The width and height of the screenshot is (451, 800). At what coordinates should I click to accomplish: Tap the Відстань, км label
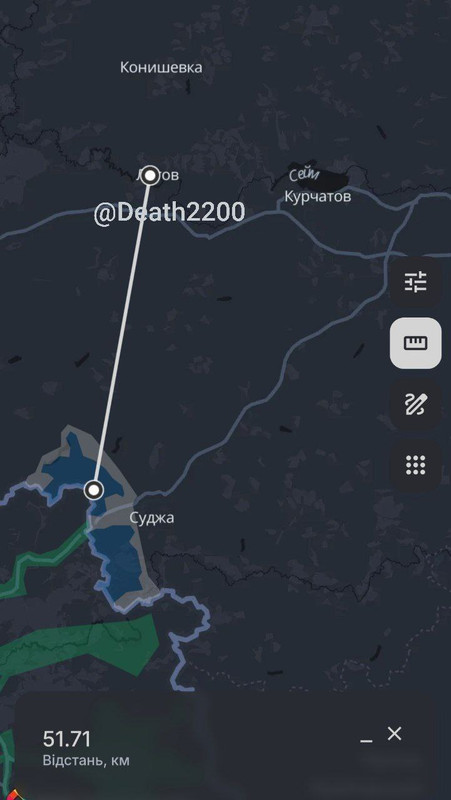86,761
